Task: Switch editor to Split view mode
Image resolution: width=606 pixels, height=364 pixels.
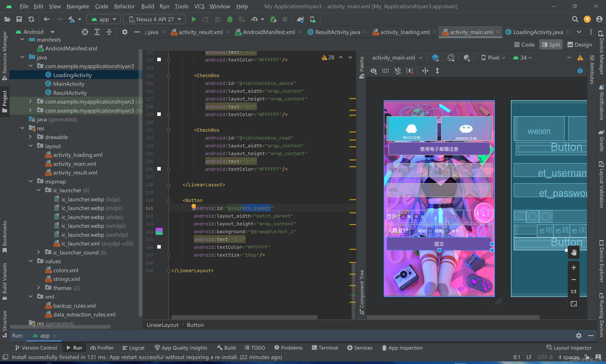Action: point(551,45)
